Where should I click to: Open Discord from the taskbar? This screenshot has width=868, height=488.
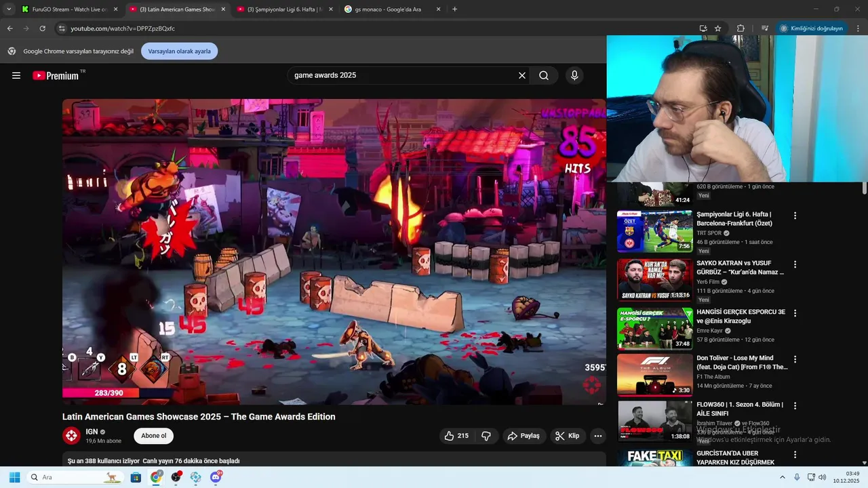tap(216, 477)
